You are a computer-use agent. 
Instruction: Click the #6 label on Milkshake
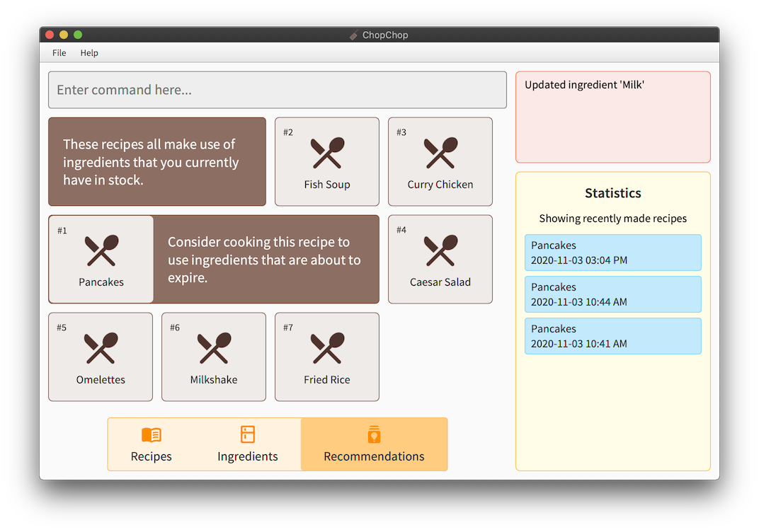pyautogui.click(x=175, y=328)
